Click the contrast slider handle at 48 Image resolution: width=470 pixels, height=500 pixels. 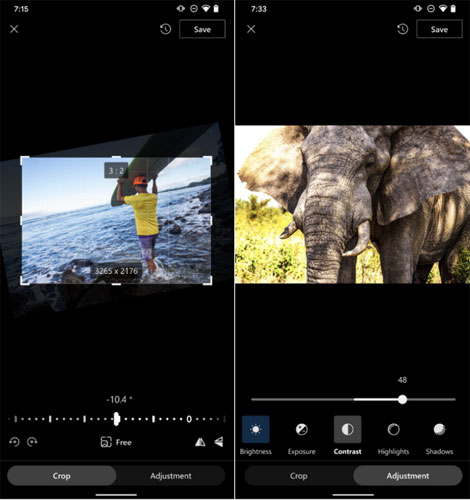403,399
